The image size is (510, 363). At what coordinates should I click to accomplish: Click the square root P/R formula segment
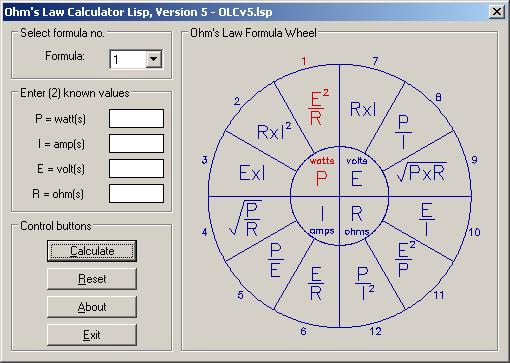pyautogui.click(x=246, y=218)
